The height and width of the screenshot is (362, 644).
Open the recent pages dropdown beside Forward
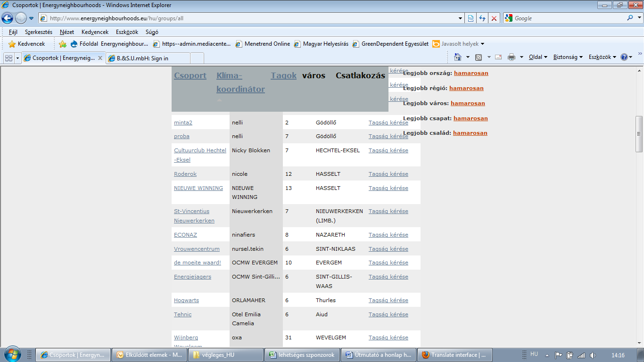coord(32,18)
